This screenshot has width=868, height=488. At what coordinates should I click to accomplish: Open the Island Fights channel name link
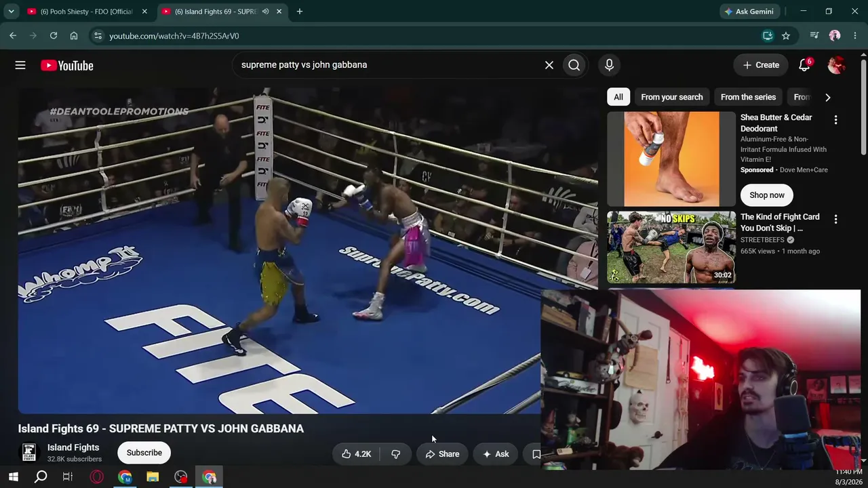click(73, 447)
